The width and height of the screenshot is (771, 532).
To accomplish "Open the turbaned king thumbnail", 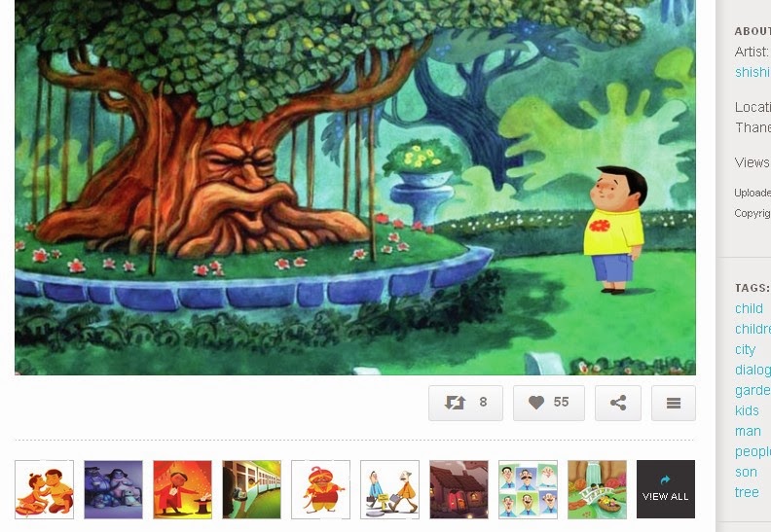I will (320, 489).
